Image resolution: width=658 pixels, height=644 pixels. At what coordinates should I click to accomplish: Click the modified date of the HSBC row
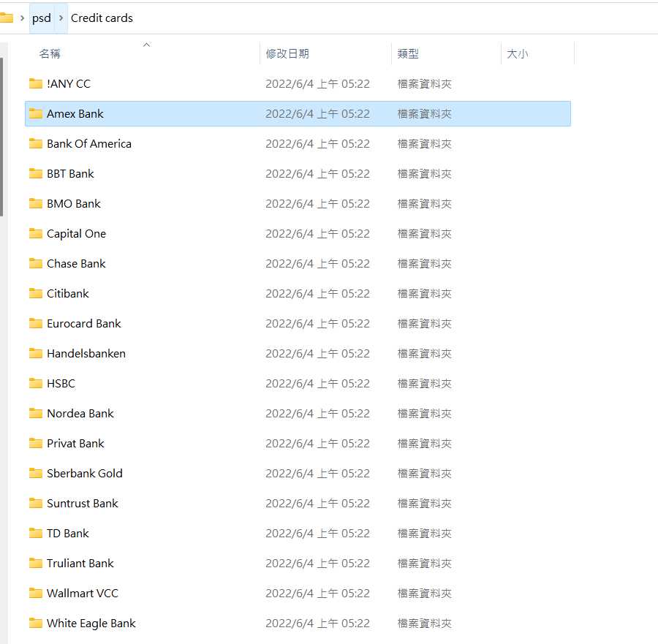[x=318, y=384]
